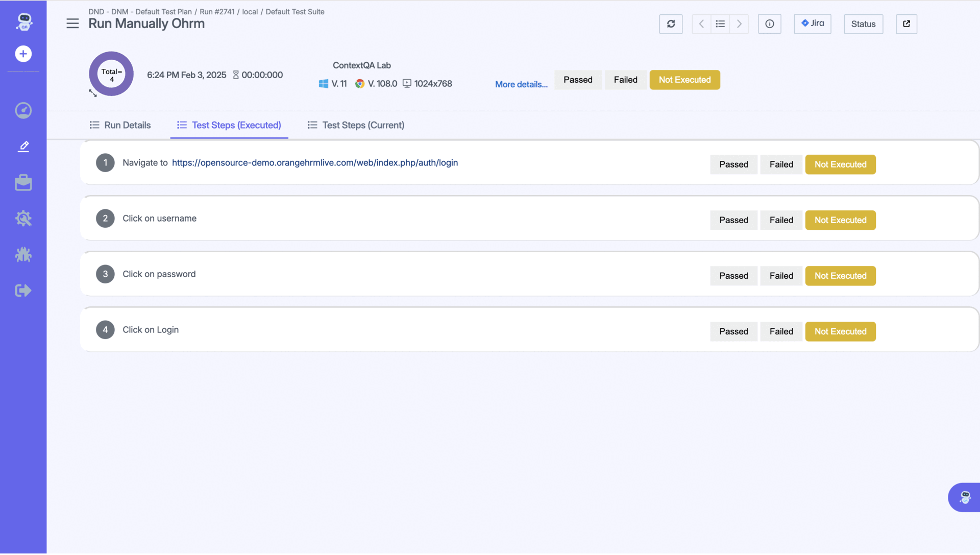The image size is (980, 555).
Task: Open the chatbot assistant bubble
Action: click(x=964, y=497)
